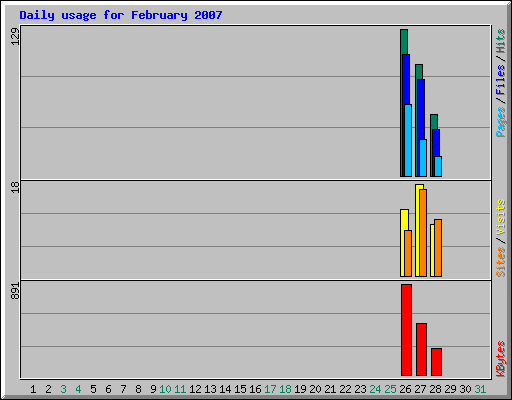The image size is (512, 400).
Task: Click the cyan Pages bar for day 28
Action: point(438,166)
